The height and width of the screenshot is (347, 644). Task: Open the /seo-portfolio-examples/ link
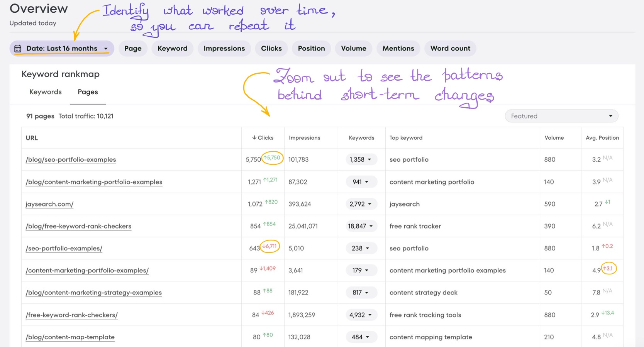(x=64, y=248)
